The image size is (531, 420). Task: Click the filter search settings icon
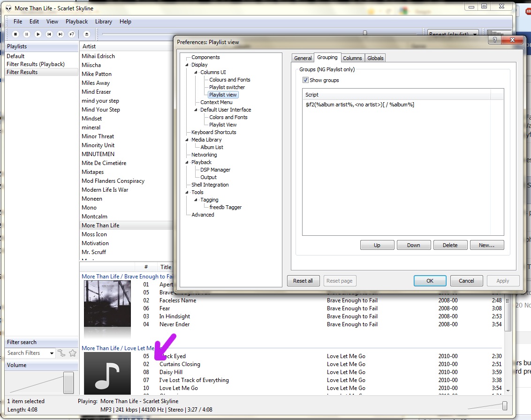click(x=61, y=353)
